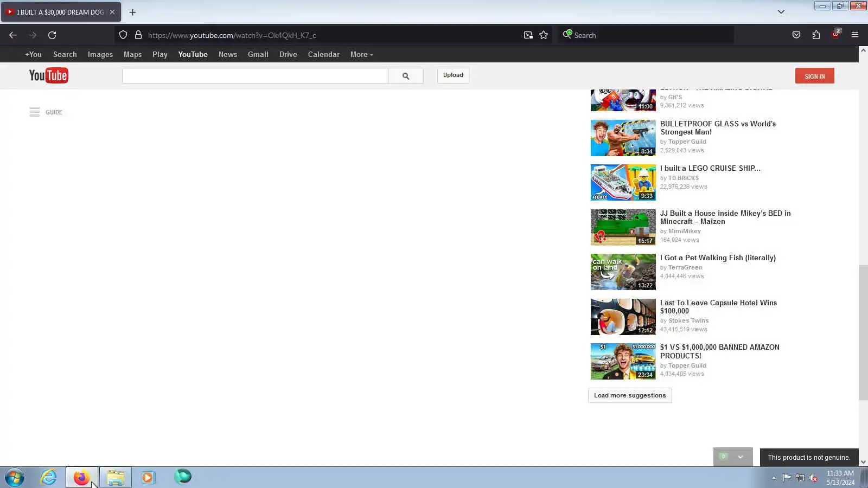Open the muted volume tray icon
This screenshot has width=868, height=488.
[x=813, y=478]
